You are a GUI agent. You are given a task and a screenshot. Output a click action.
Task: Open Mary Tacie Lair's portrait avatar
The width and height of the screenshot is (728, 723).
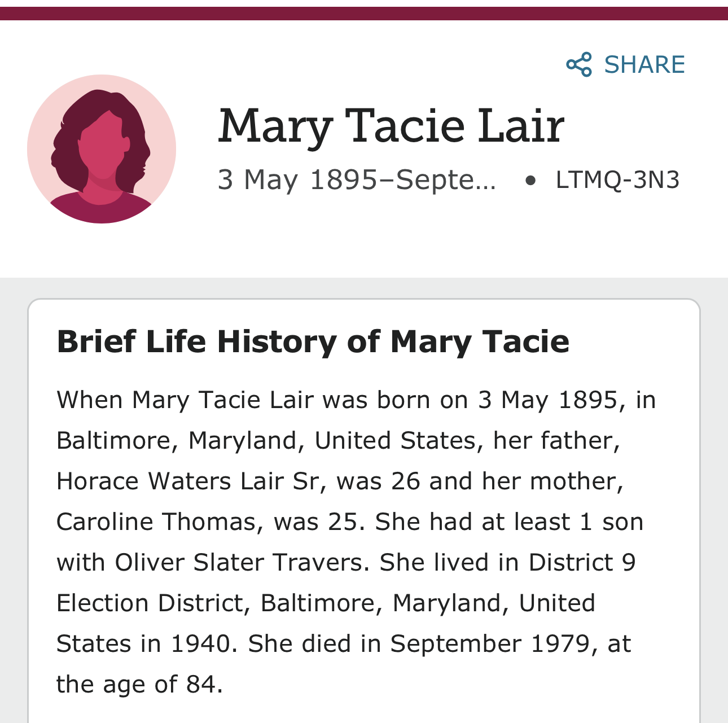click(102, 149)
